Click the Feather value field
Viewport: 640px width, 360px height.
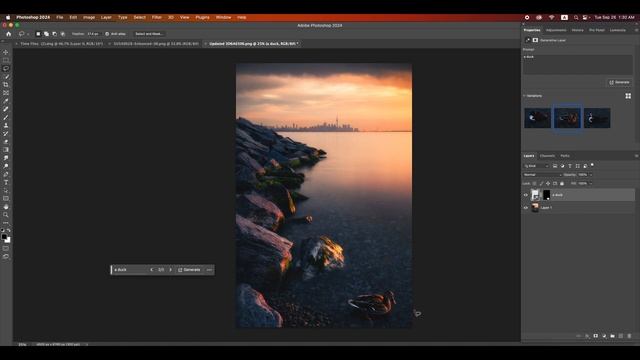point(93,34)
